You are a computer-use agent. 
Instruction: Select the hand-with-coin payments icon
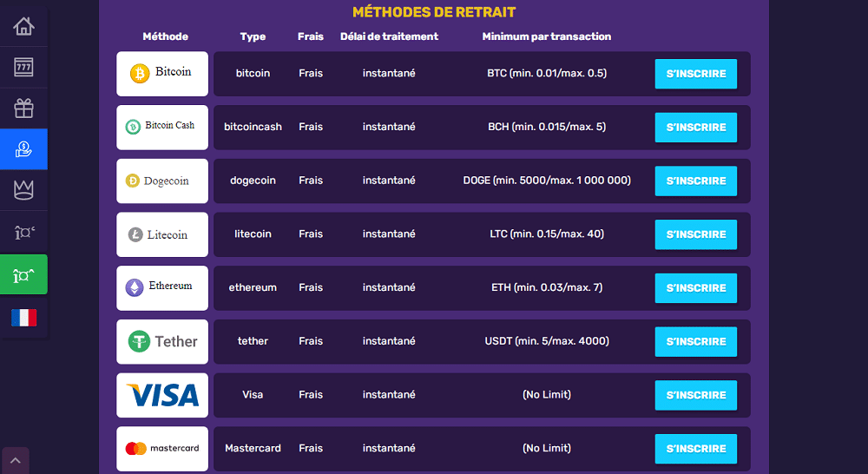[23, 149]
